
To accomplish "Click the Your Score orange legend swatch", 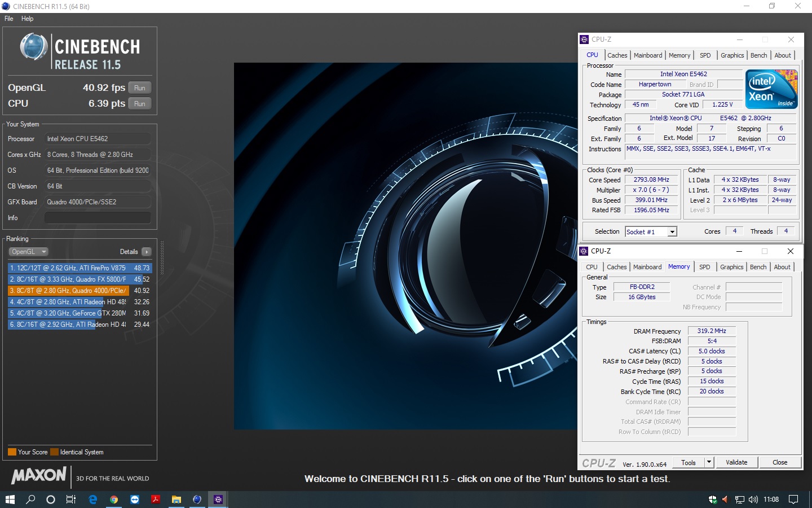I will click(12, 452).
